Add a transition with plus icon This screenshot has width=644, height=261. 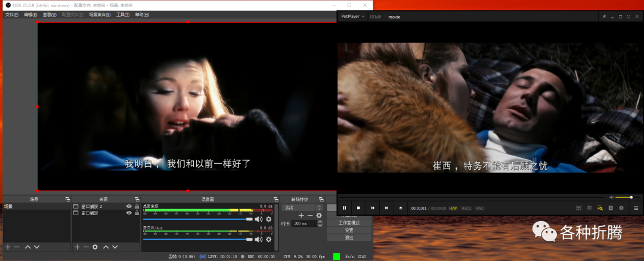(x=301, y=216)
